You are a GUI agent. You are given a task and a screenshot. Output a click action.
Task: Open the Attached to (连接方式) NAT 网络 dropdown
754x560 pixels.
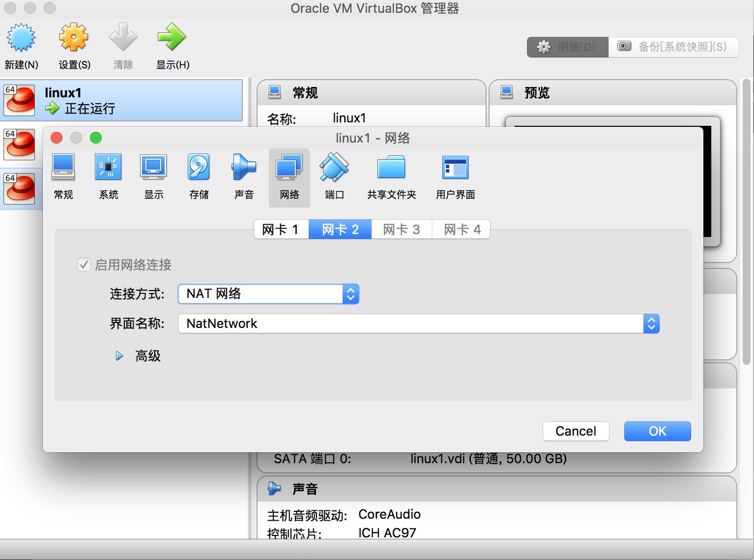(268, 294)
